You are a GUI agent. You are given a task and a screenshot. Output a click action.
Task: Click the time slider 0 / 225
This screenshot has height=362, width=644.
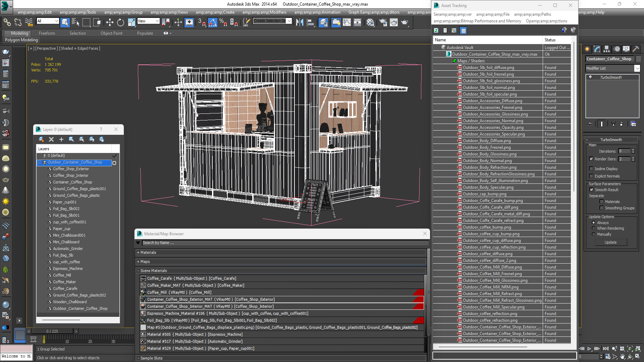pos(52,331)
